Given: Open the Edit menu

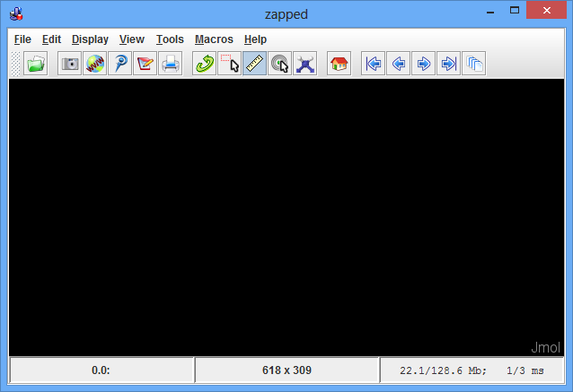Looking at the screenshot, I should (51, 39).
